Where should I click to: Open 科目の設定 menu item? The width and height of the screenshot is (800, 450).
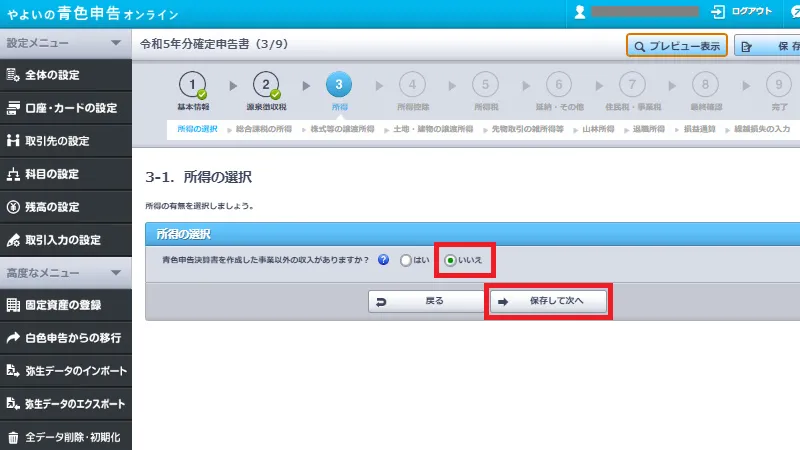(65, 174)
